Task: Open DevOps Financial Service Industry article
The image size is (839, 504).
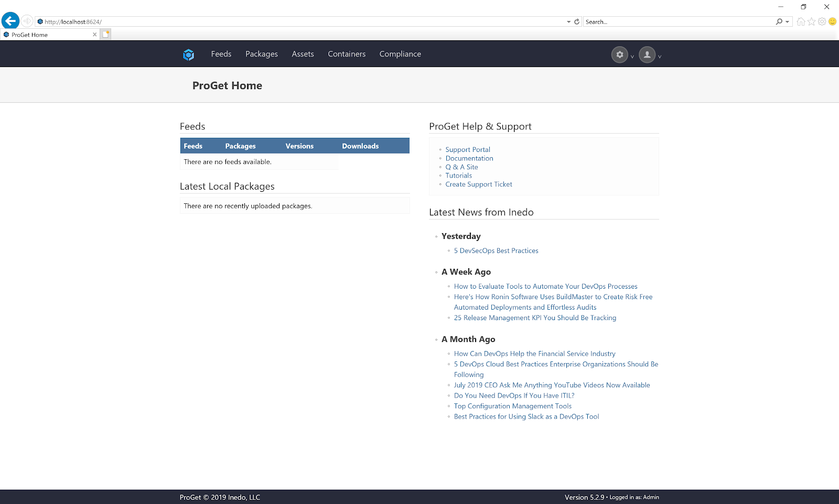Action: 535,354
